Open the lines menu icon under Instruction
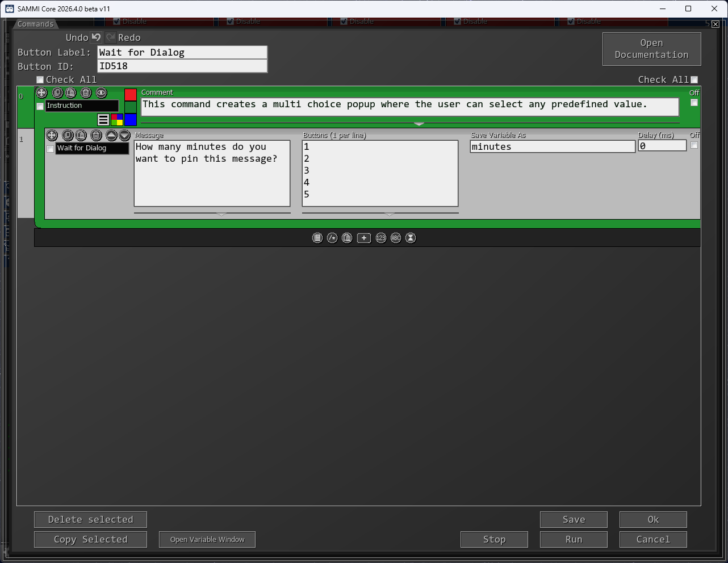 pyautogui.click(x=103, y=119)
